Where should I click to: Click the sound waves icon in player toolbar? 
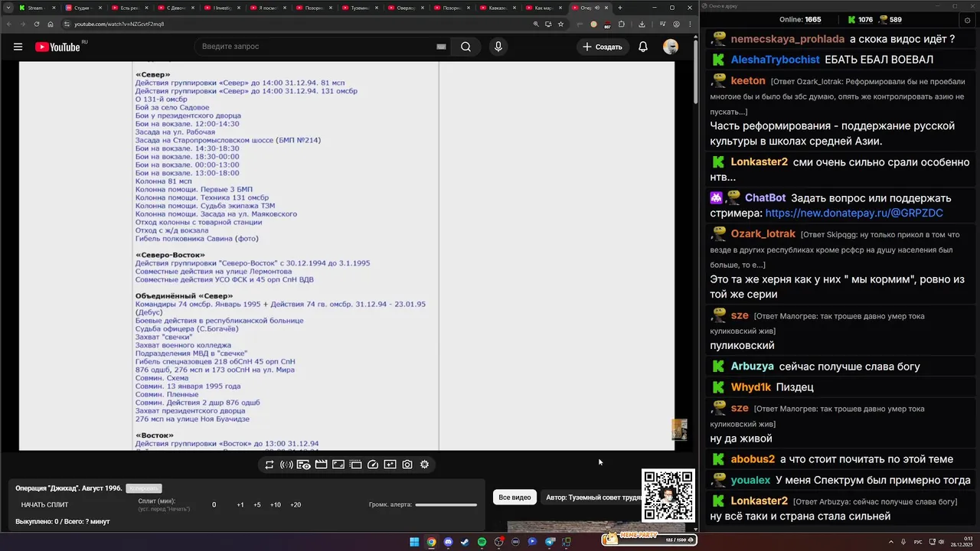point(286,465)
